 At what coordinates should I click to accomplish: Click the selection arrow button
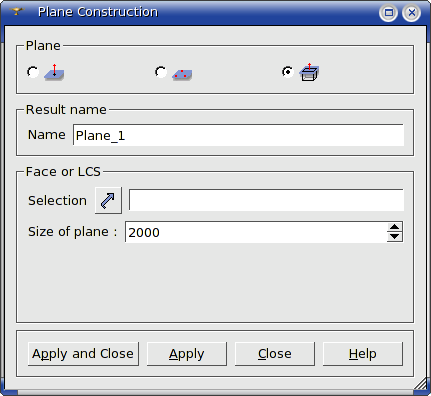click(x=108, y=200)
